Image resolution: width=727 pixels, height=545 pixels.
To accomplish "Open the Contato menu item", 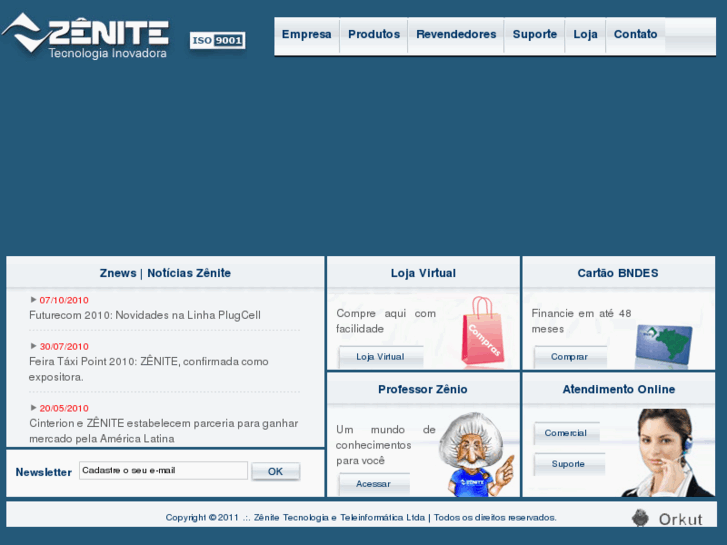I will pos(635,34).
